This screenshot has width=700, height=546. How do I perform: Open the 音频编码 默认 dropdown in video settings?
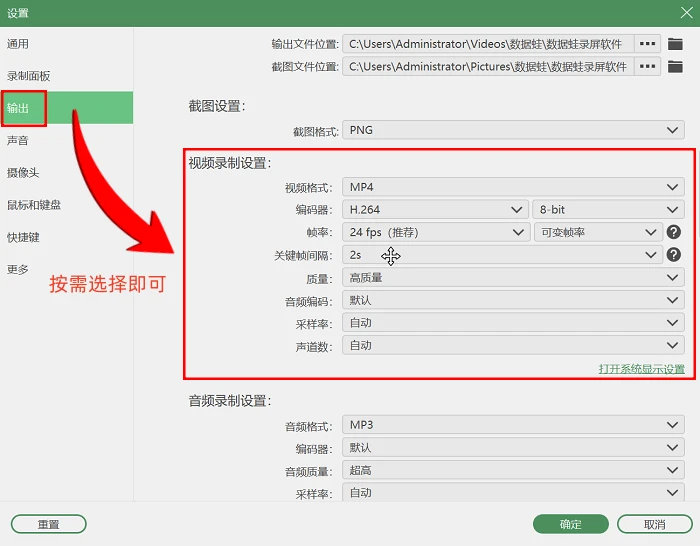[513, 300]
